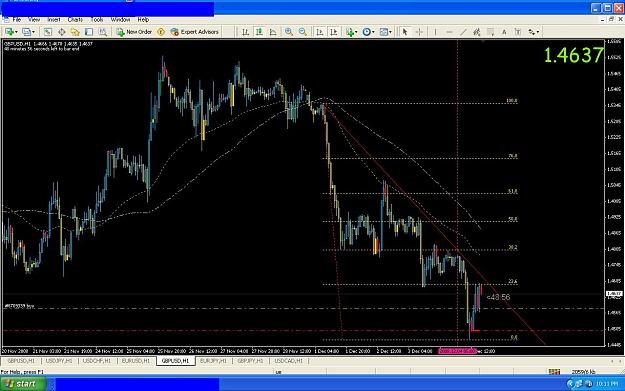Select the Text tool (A icon)
The height and width of the screenshot is (391, 625).
[504, 32]
